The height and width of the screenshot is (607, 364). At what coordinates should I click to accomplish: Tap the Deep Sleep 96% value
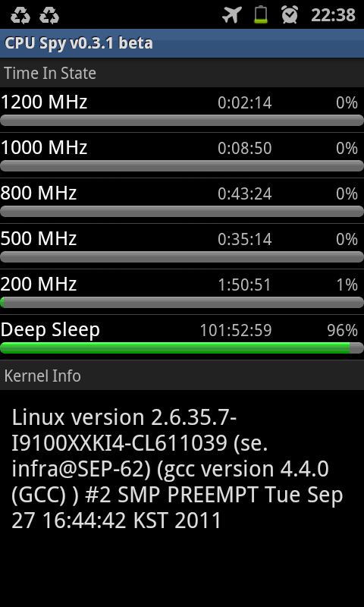pos(342,330)
